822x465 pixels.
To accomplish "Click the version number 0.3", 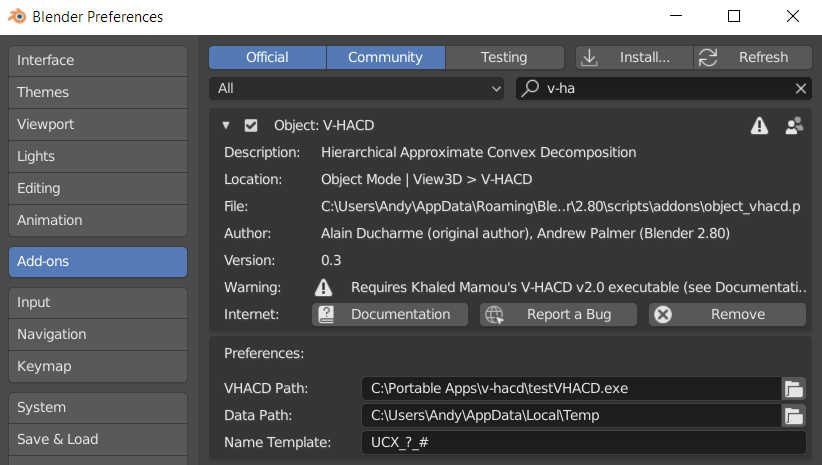I will click(x=331, y=261).
